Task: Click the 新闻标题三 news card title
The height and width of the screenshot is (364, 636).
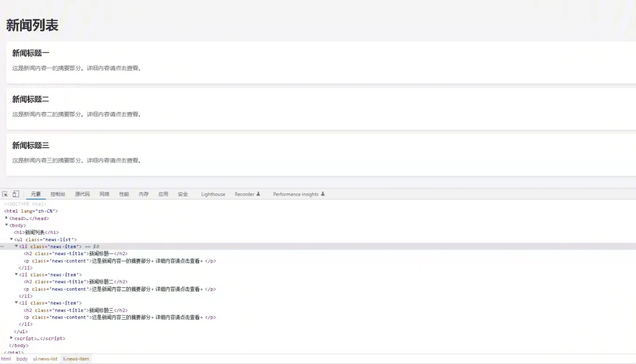Action: pos(31,146)
